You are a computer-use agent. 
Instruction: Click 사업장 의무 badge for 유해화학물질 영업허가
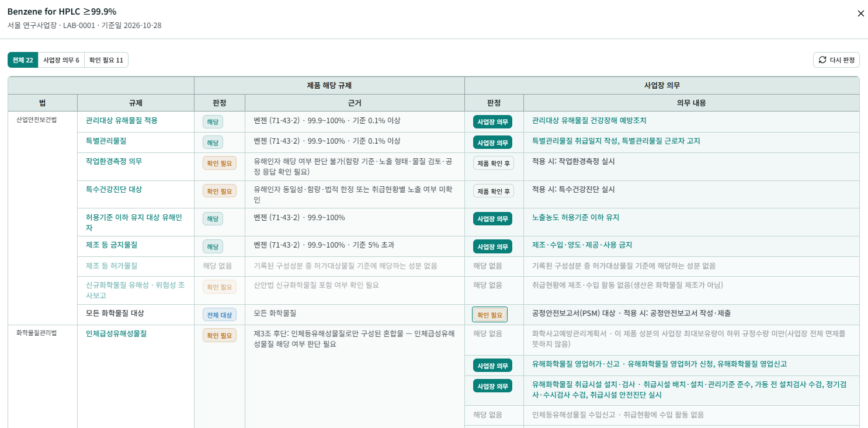click(x=492, y=366)
